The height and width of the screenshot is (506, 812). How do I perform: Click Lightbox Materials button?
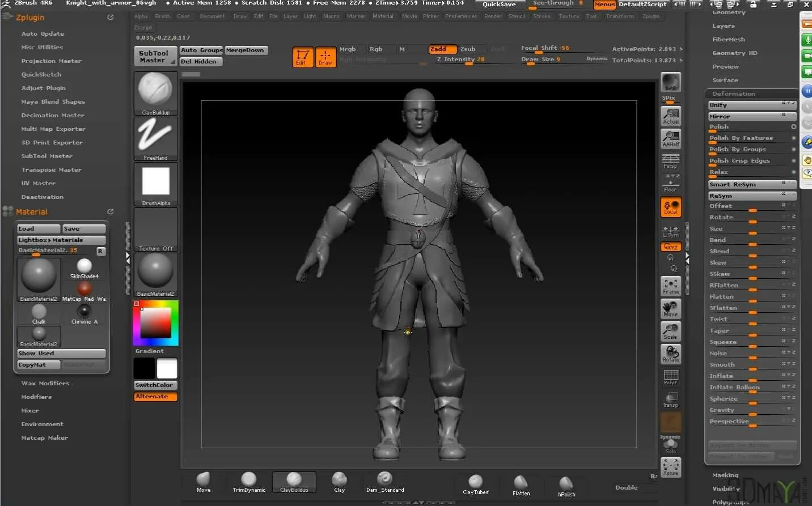61,240
